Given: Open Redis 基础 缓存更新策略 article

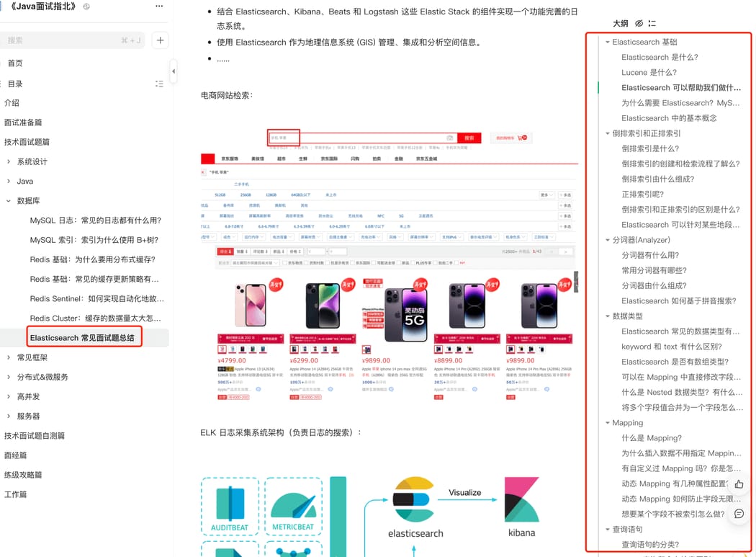Looking at the screenshot, I should pyautogui.click(x=94, y=279).
